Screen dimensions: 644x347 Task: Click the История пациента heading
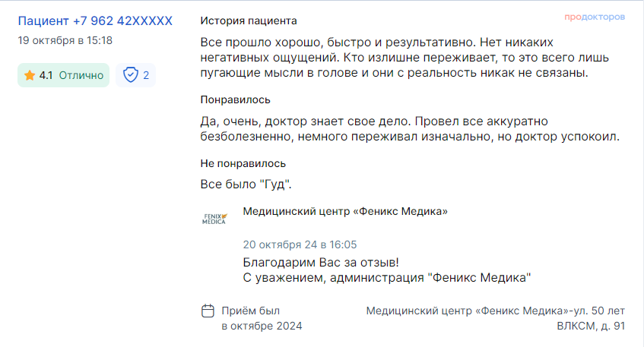coord(249,21)
